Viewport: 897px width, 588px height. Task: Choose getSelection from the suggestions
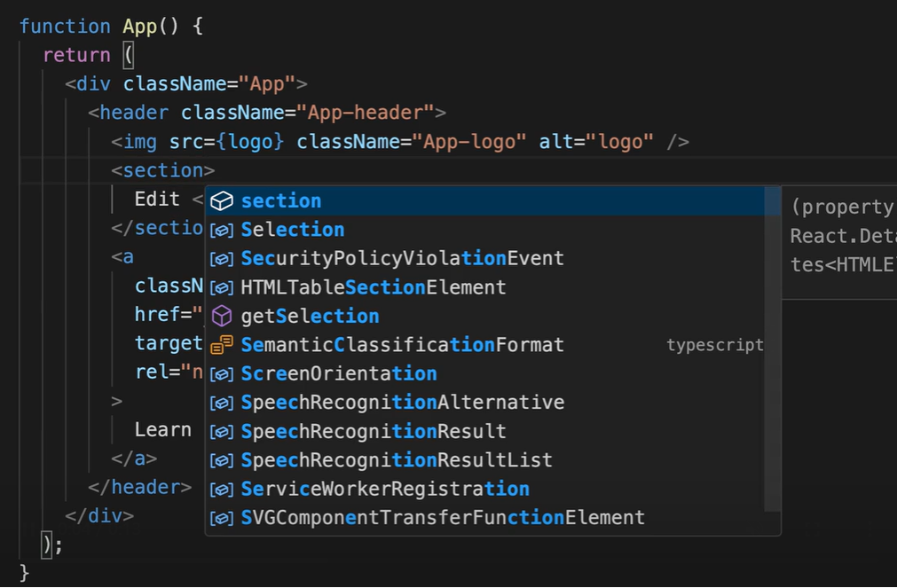[310, 317]
